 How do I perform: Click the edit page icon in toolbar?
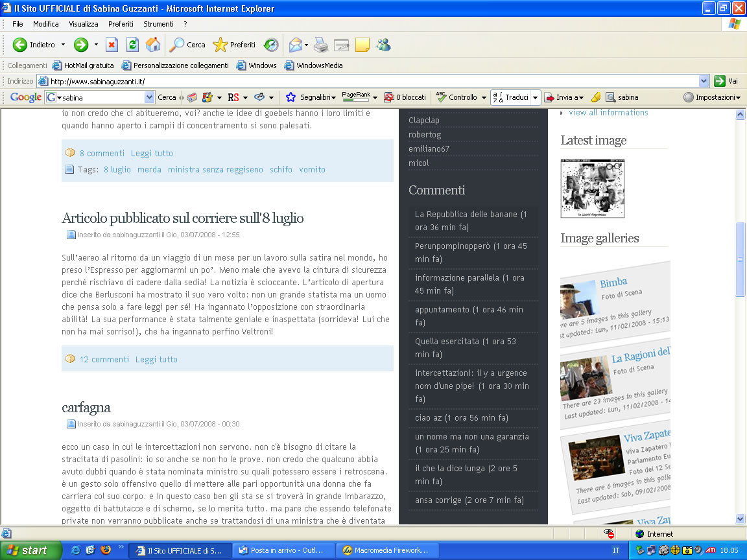(342, 45)
